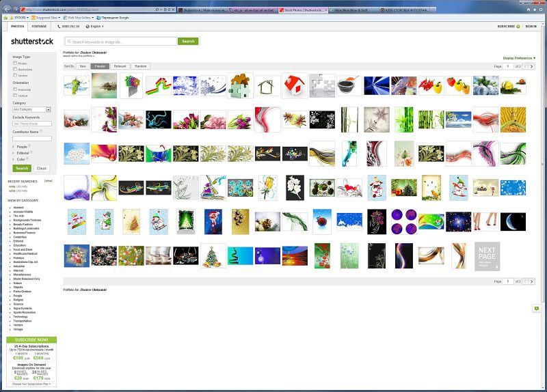
Task: Click the Search button in the filter panel
Action: coord(22,168)
